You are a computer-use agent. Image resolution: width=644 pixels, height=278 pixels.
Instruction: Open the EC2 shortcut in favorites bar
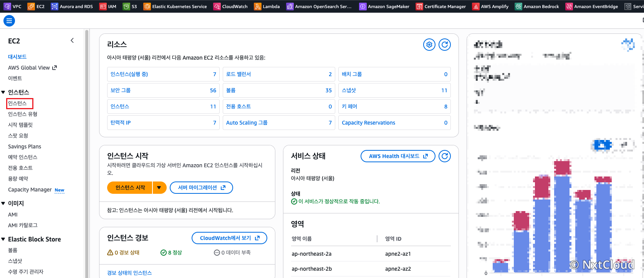(x=36, y=6)
